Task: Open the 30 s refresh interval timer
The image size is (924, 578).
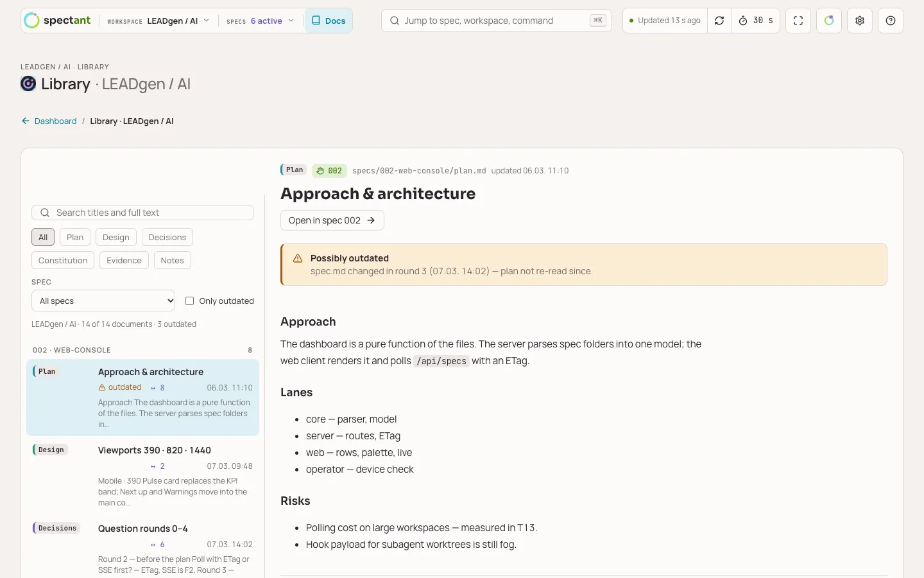Action: 756,21
